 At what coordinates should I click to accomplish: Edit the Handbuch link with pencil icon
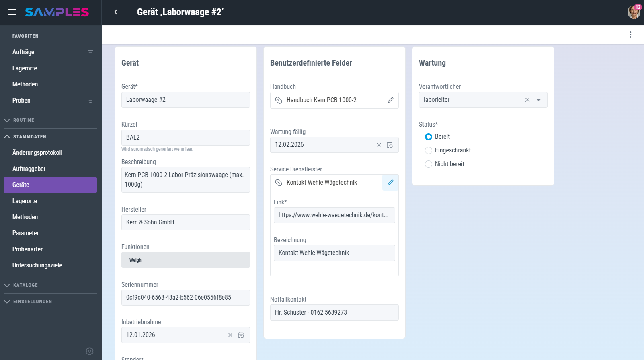390,100
